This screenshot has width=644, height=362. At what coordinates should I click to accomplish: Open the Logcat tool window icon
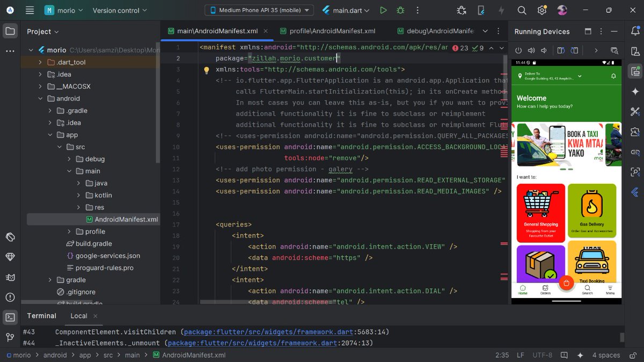click(10, 277)
